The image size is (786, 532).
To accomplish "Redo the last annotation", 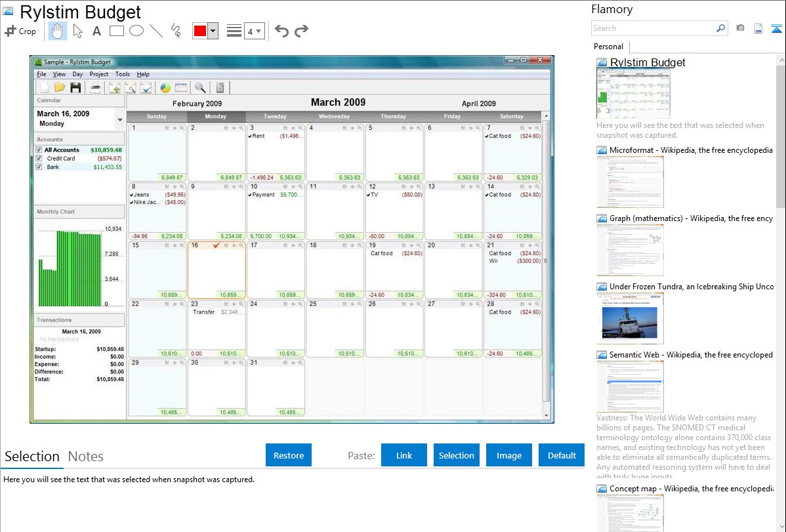I will [301, 31].
